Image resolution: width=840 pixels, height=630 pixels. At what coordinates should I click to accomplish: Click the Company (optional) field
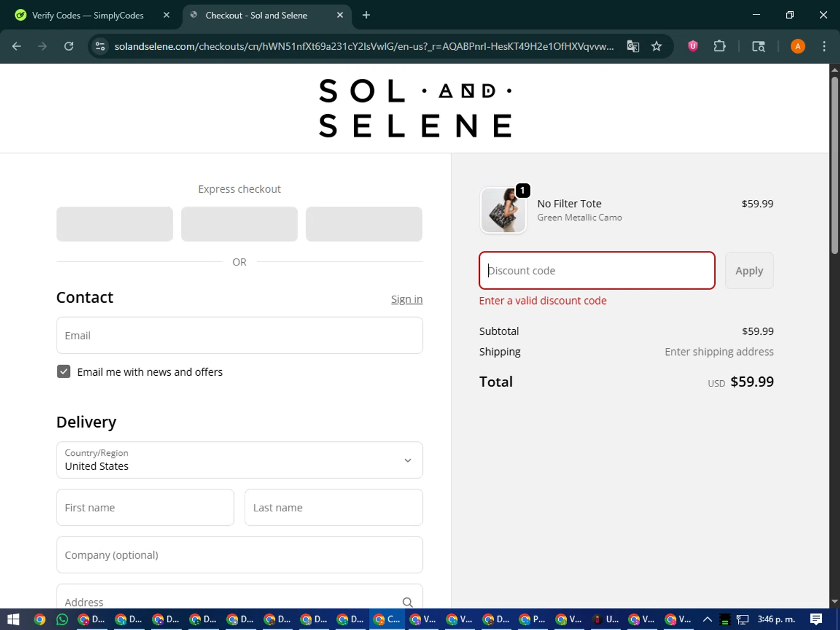[x=240, y=555]
